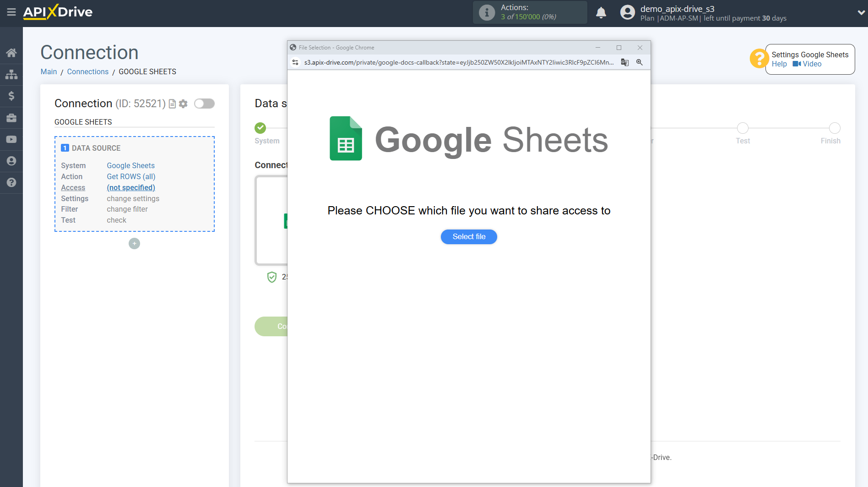Open the notifications bell icon
This screenshot has width=868, height=487.
(x=601, y=13)
